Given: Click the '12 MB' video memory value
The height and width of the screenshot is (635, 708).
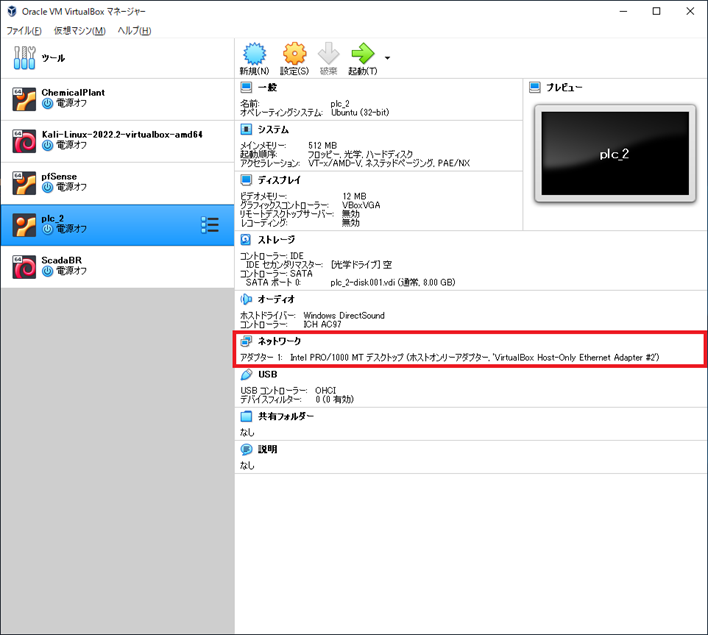Looking at the screenshot, I should 354,196.
